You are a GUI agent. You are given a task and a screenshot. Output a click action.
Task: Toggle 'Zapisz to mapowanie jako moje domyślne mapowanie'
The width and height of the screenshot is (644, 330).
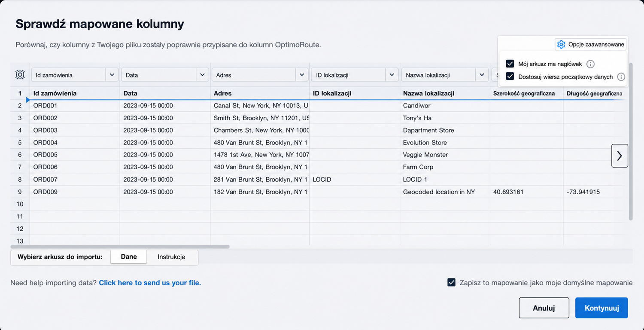pyautogui.click(x=451, y=282)
